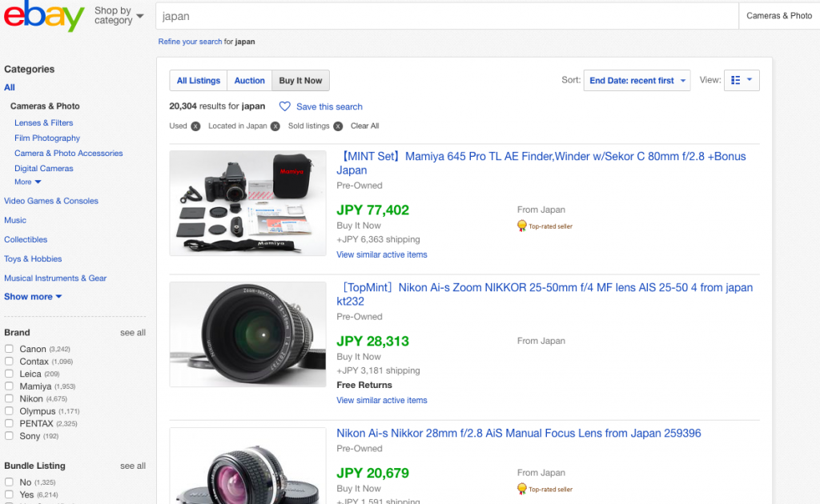Click the 20,304 results for japan text
The image size is (820, 504).
[x=217, y=106]
